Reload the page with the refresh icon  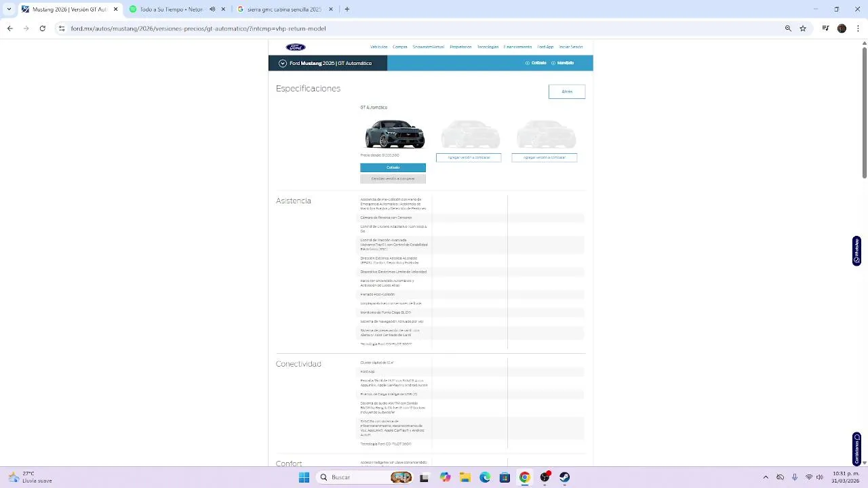coord(43,28)
